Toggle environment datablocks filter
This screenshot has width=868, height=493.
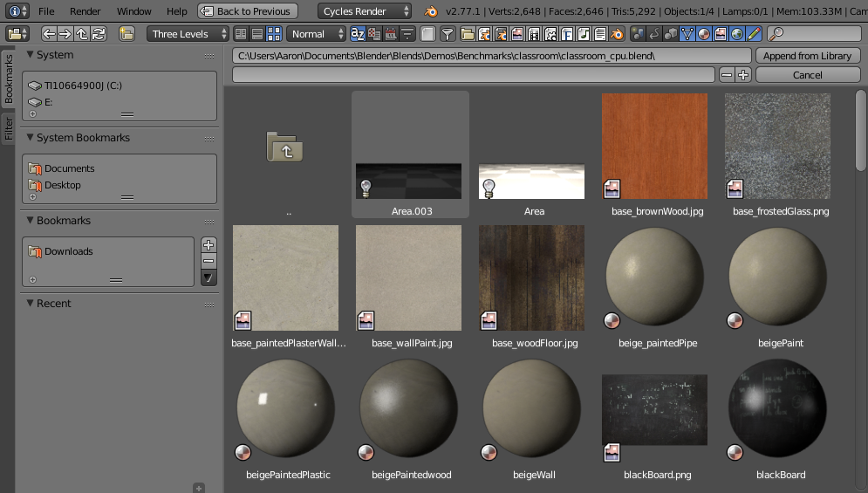coord(737,34)
